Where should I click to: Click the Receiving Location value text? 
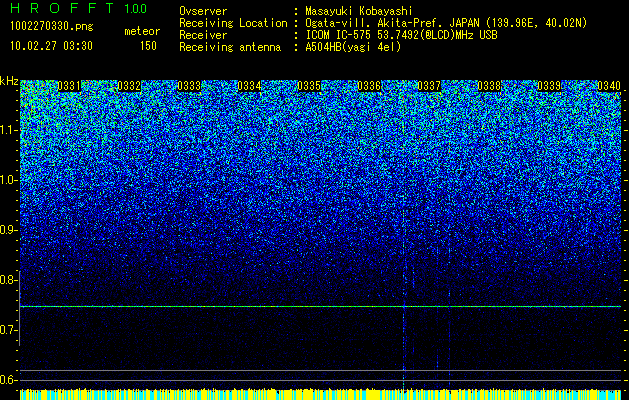(x=446, y=23)
